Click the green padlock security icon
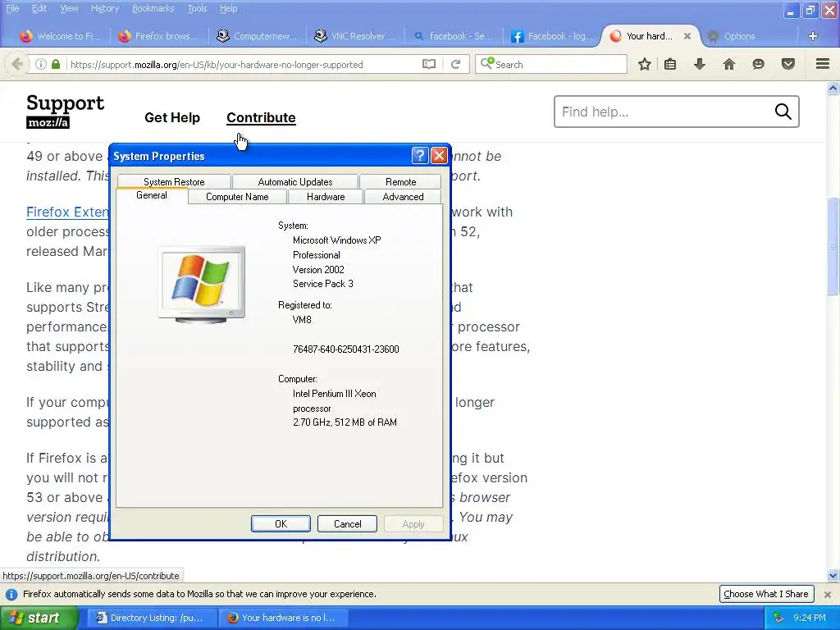The image size is (840, 630). coord(56,64)
